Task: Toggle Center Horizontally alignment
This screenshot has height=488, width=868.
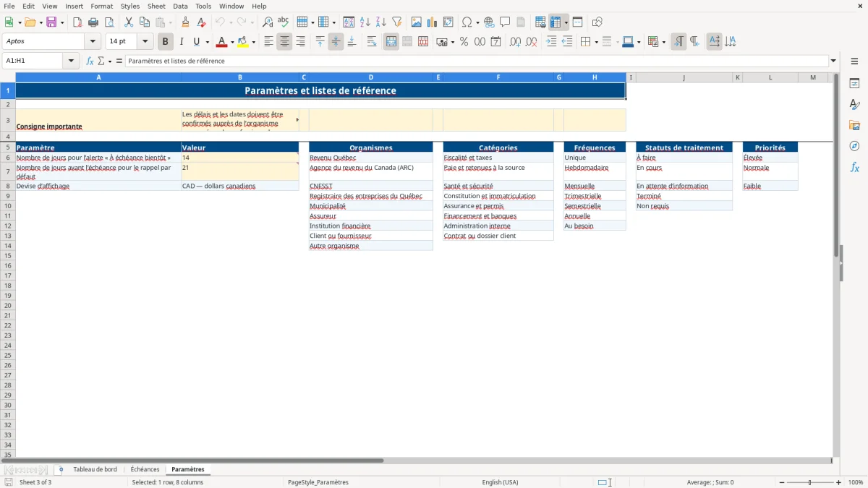Action: coord(284,42)
